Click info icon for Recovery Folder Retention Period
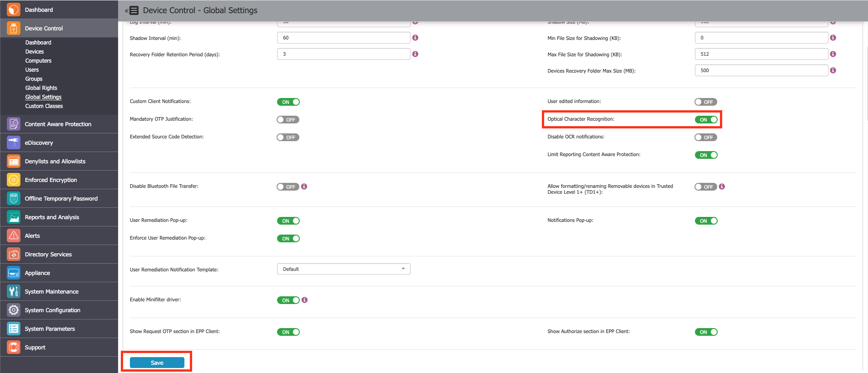Screen dimensions: 868x373 (415, 54)
